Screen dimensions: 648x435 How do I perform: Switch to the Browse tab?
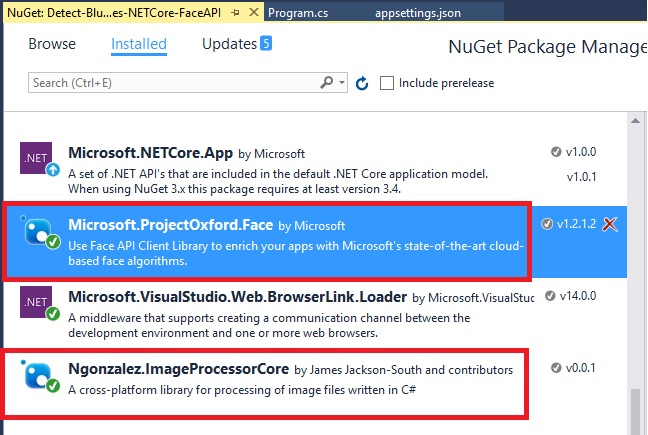pos(52,44)
